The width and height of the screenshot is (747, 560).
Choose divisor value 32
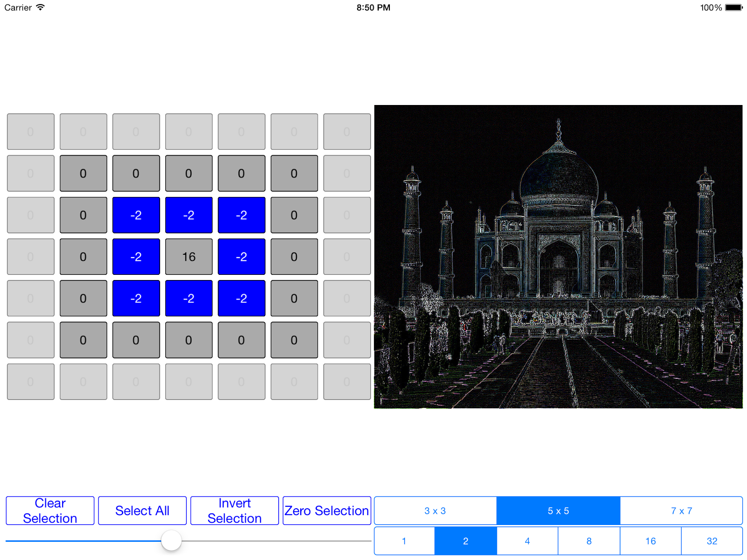click(712, 540)
